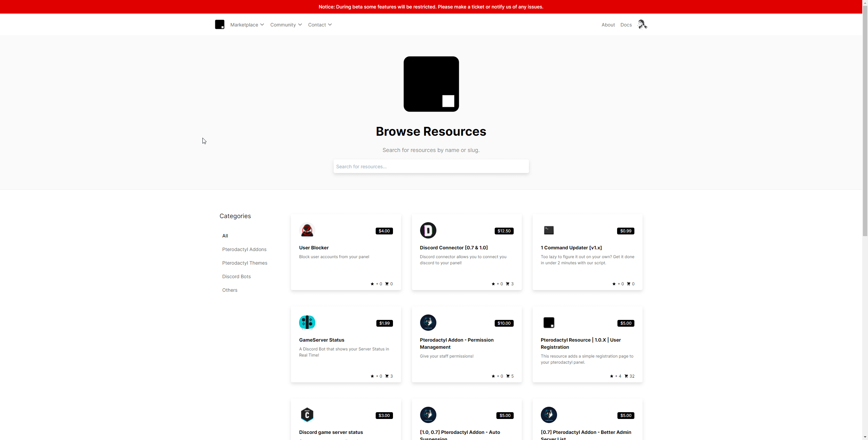Click the site logo in navbar

point(219,24)
